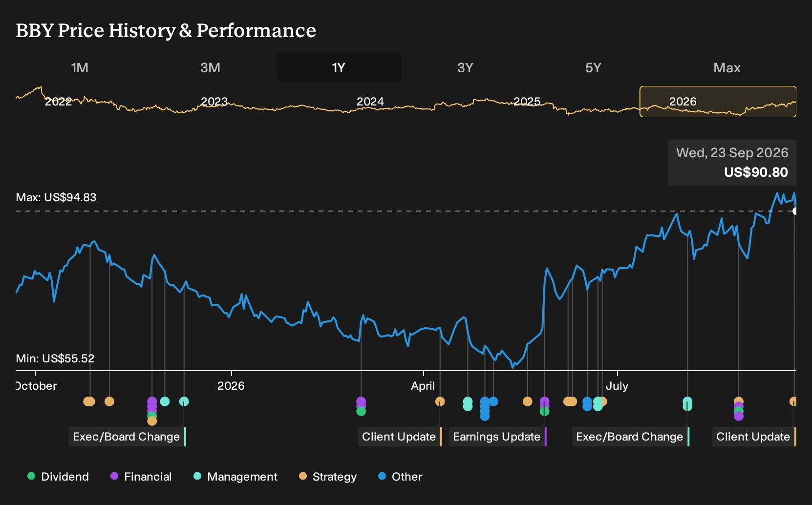Screen dimensions: 812x505
Task: Click the April axis label
Action: pos(423,386)
